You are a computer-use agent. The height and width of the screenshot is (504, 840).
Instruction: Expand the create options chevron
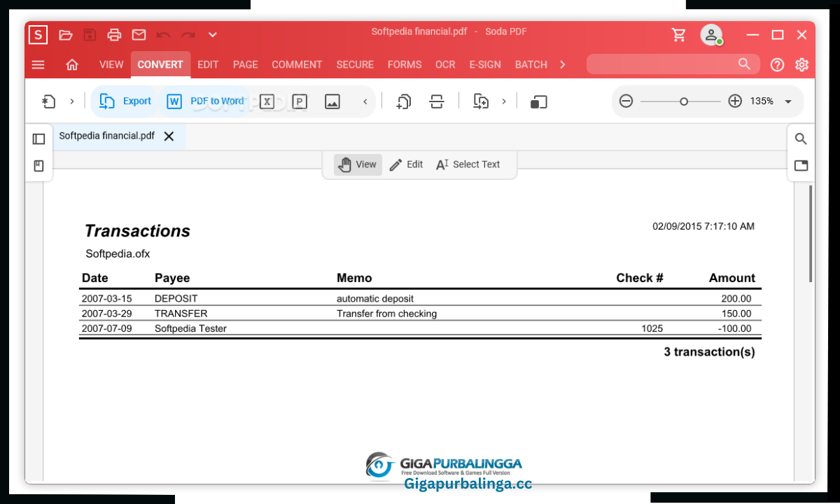[x=71, y=101]
